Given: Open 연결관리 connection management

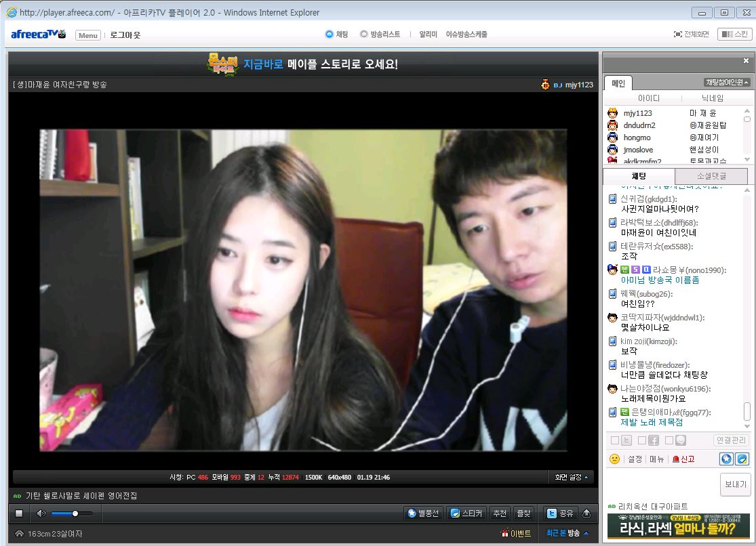Looking at the screenshot, I should tap(731, 440).
